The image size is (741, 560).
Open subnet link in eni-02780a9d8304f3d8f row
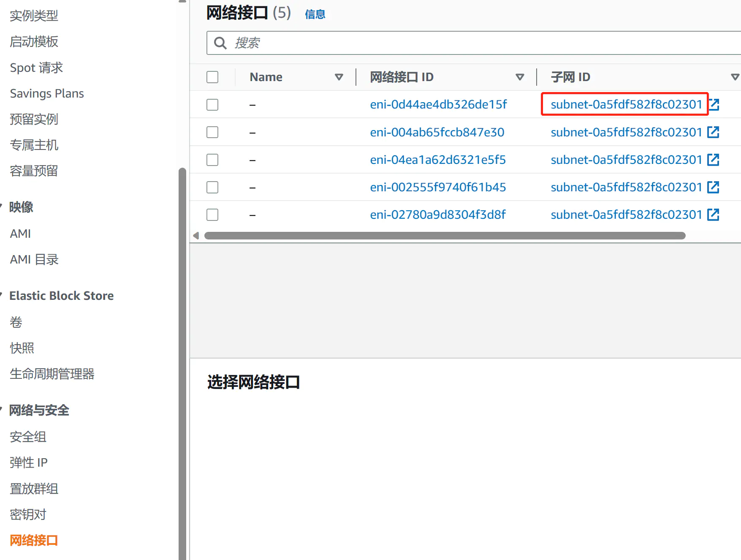point(626,215)
